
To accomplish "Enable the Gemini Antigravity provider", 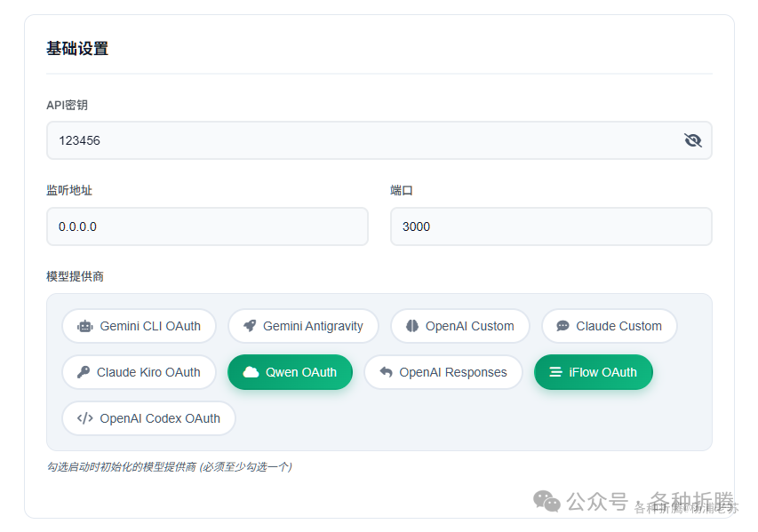I will tap(303, 326).
